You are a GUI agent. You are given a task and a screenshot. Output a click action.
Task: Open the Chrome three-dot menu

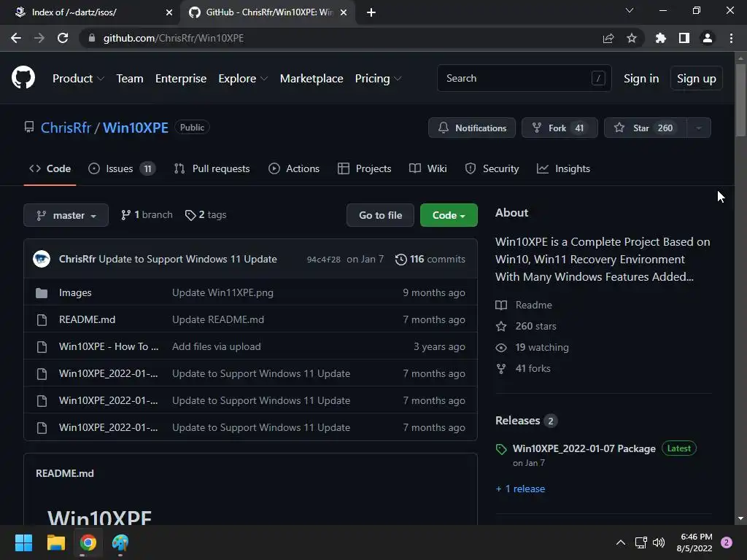pyautogui.click(x=731, y=38)
